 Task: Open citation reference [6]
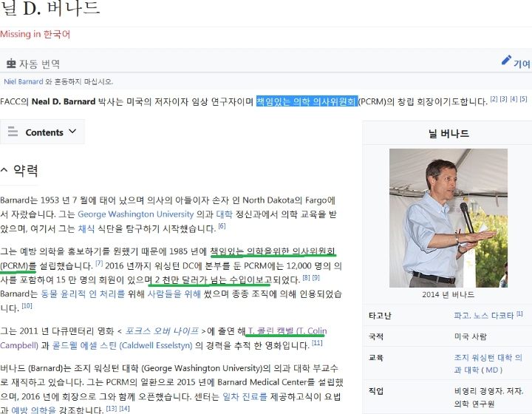point(222,226)
